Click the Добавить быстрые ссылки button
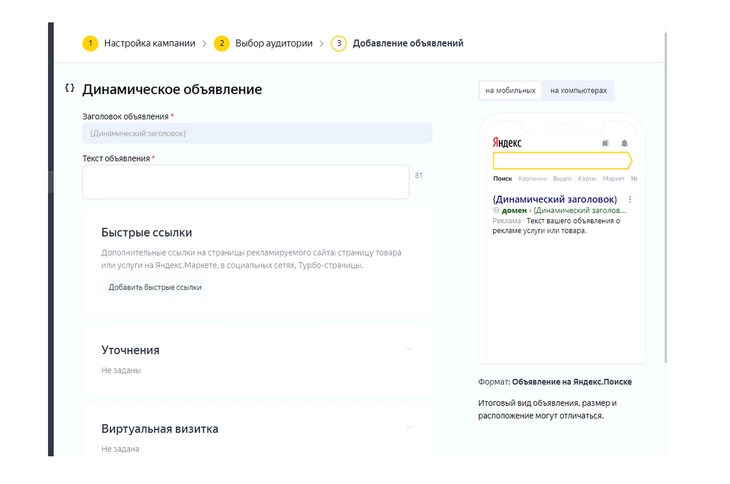This screenshot has width=730, height=484. click(155, 287)
